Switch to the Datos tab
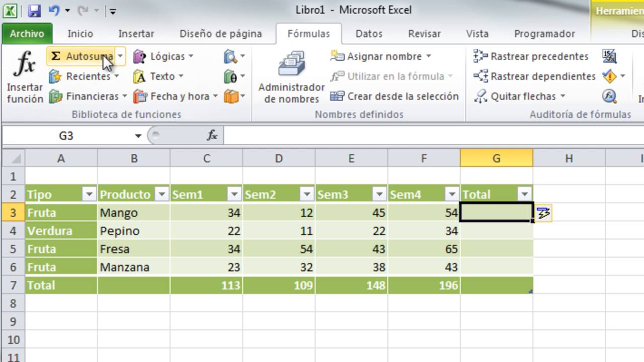The width and height of the screenshot is (644, 362). click(x=369, y=34)
